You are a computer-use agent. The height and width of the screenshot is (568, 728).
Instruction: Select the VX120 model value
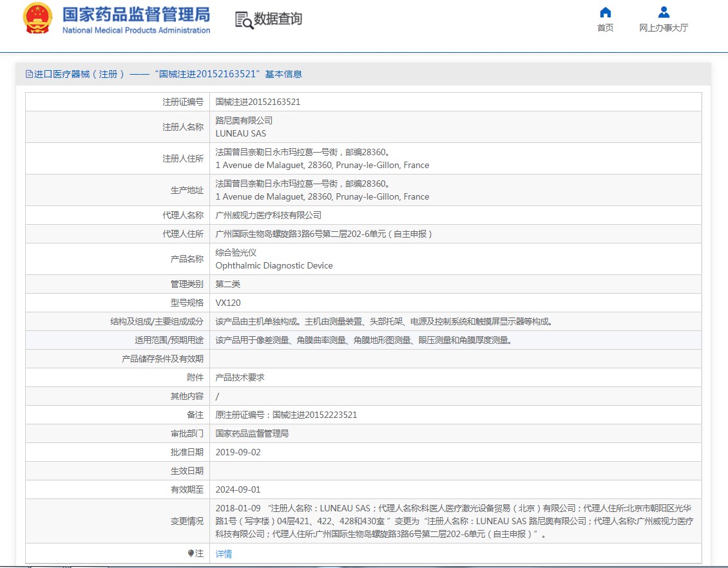[228, 303]
